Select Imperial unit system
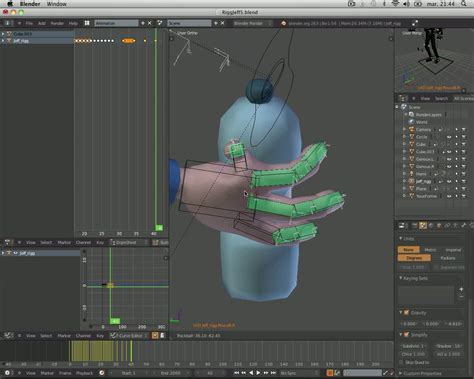The image size is (474, 379). [453, 249]
